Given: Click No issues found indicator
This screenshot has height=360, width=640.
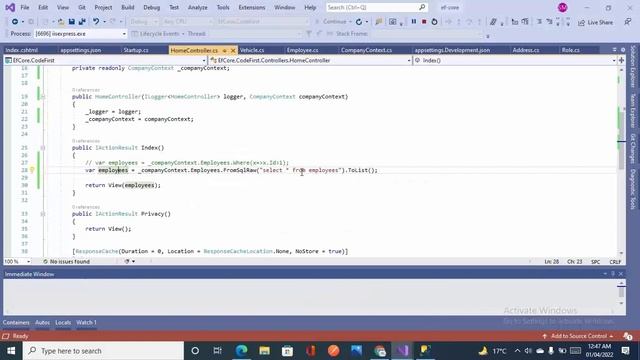Looking at the screenshot, I should tap(66, 262).
